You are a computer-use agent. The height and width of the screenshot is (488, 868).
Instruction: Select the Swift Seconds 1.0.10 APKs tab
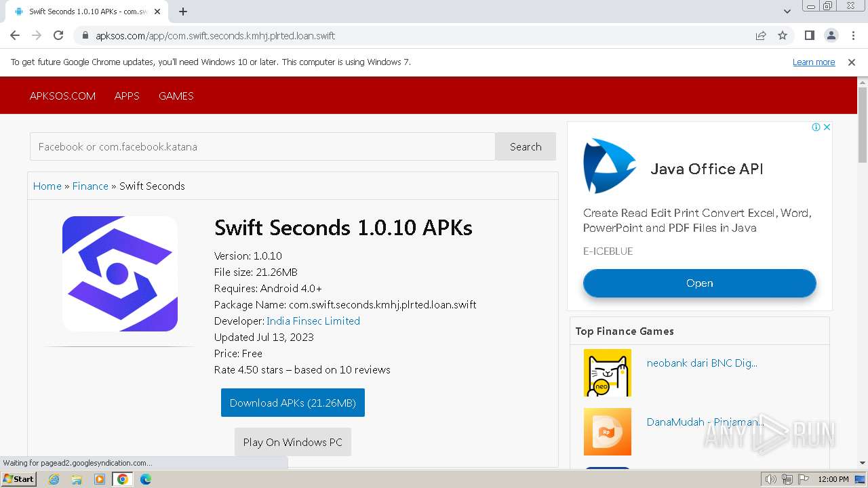pyautogui.click(x=87, y=12)
